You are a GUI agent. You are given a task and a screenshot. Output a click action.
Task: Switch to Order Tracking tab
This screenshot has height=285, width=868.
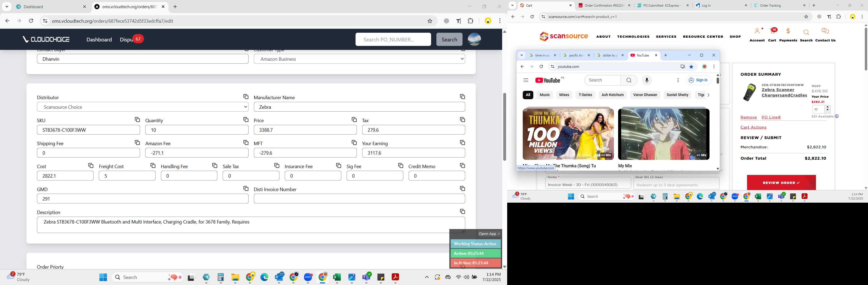click(x=780, y=5)
